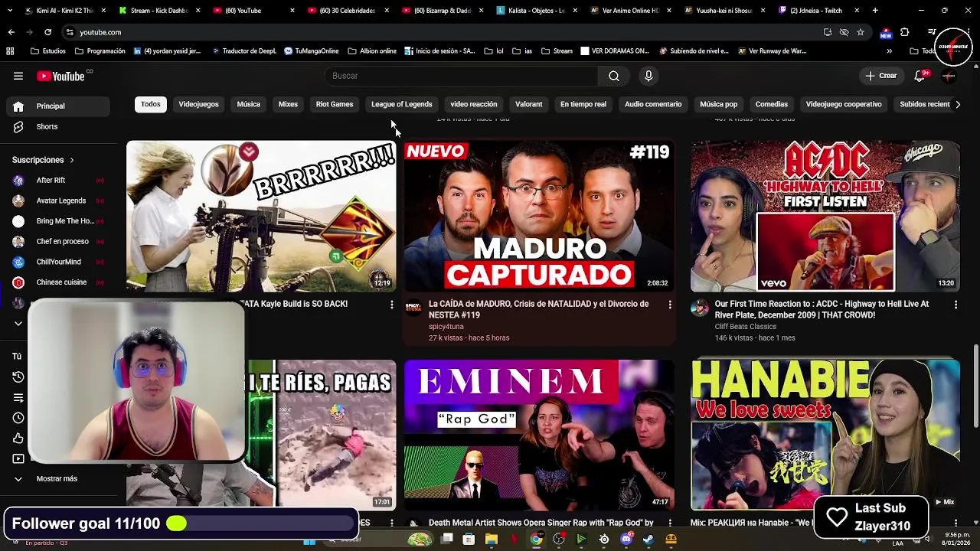Click Cliff Beats Classics channel avatar
This screenshot has height=551, width=980.
(x=699, y=308)
